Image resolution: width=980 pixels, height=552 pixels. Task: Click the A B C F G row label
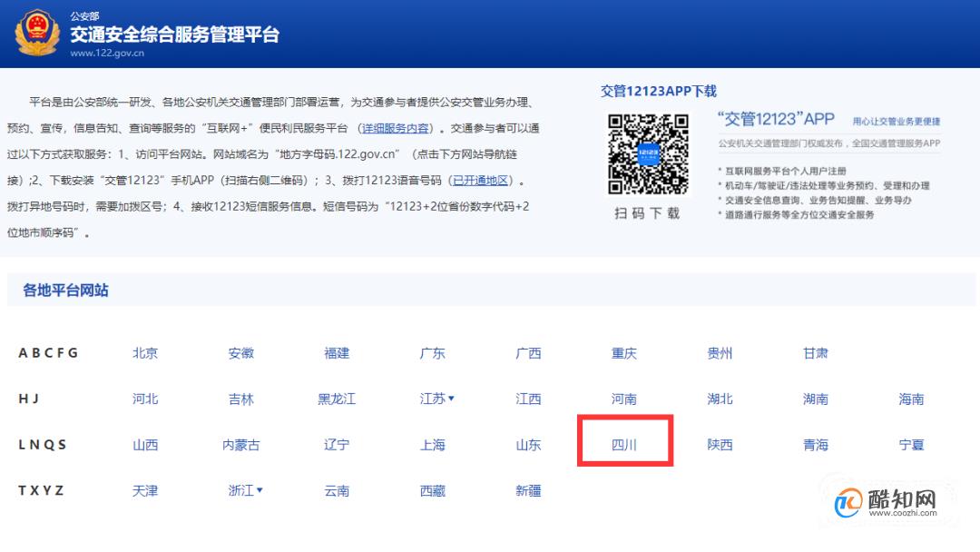48,353
